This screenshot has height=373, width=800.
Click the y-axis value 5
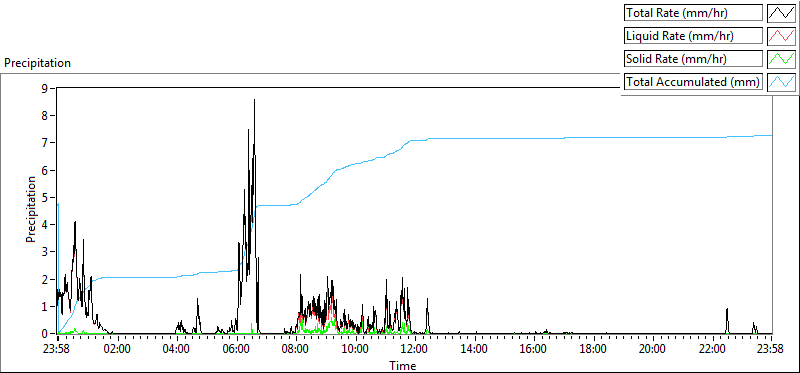click(44, 197)
